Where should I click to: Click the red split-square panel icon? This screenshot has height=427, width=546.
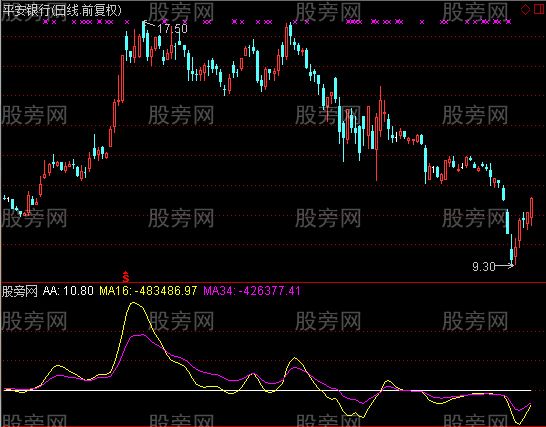pyautogui.click(x=539, y=9)
